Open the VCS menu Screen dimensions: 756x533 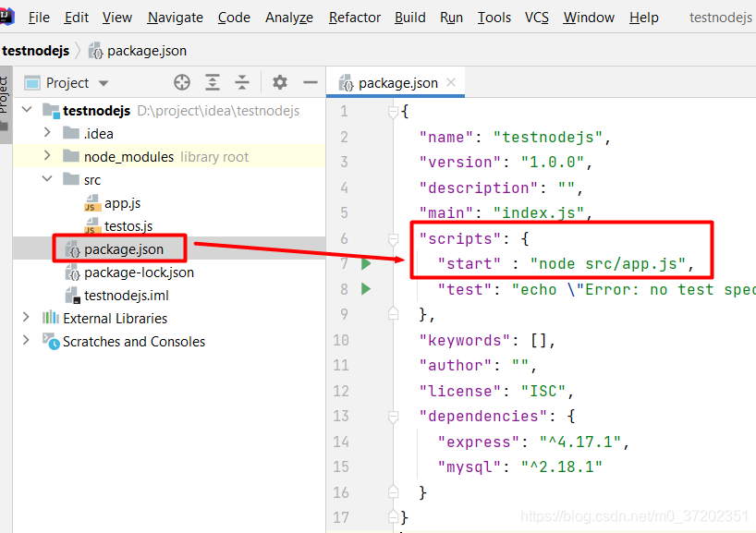coord(536,17)
